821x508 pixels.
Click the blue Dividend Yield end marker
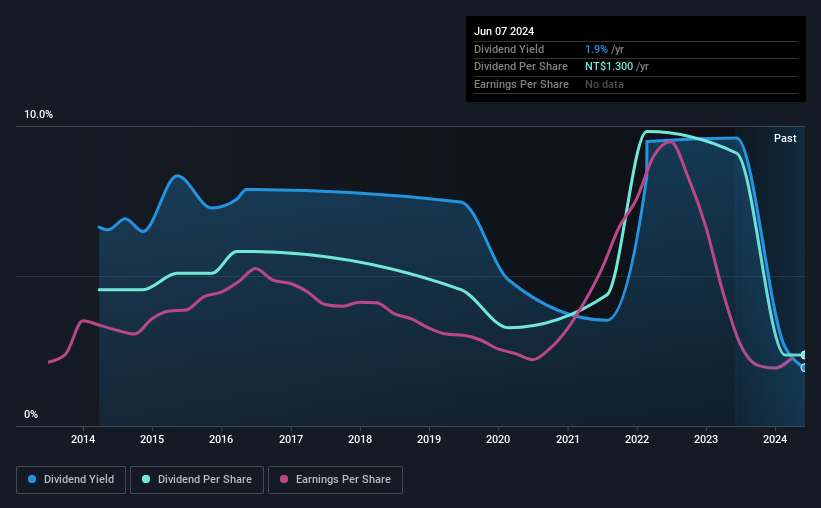pos(803,368)
